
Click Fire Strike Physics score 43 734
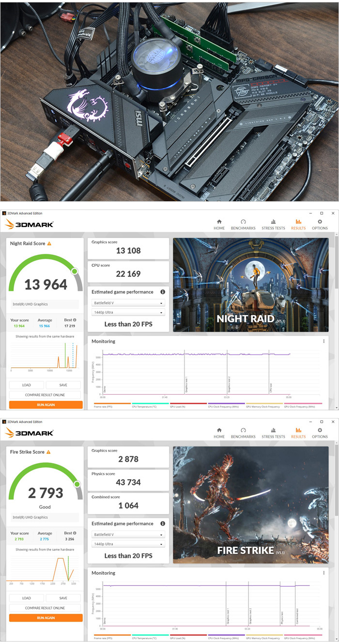click(x=128, y=482)
